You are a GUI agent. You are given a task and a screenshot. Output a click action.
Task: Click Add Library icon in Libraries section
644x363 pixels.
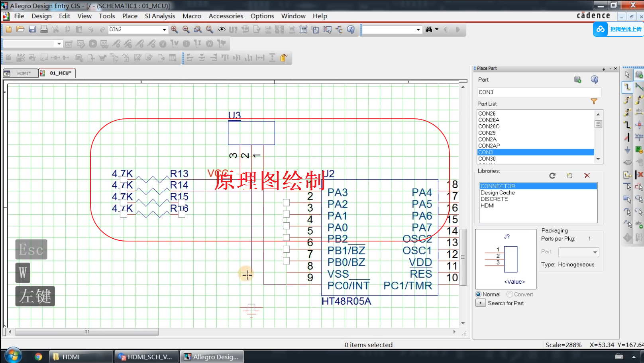(569, 176)
